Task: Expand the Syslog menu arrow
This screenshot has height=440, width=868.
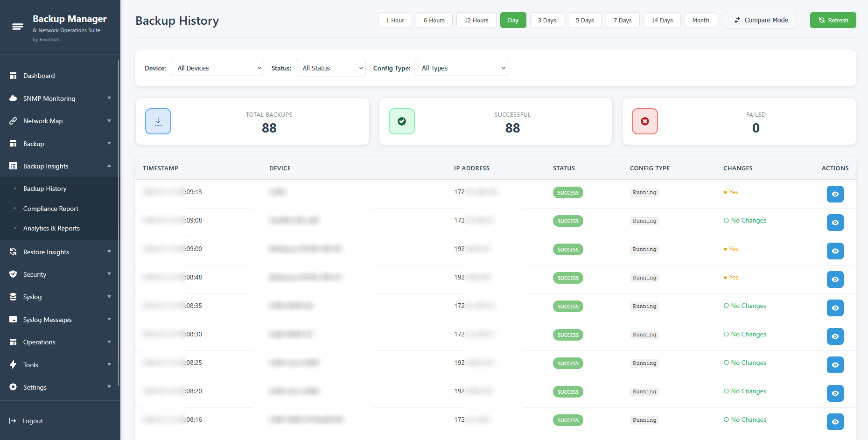Action: click(x=109, y=296)
